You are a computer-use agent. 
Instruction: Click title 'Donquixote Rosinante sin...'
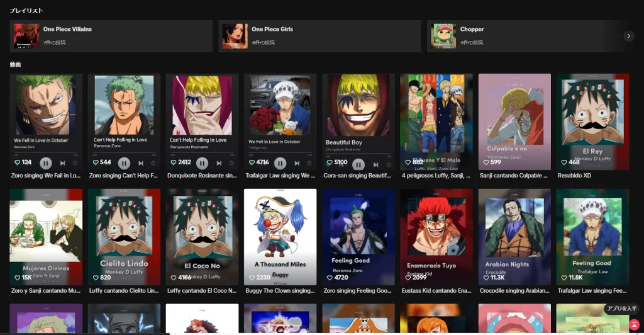click(202, 176)
